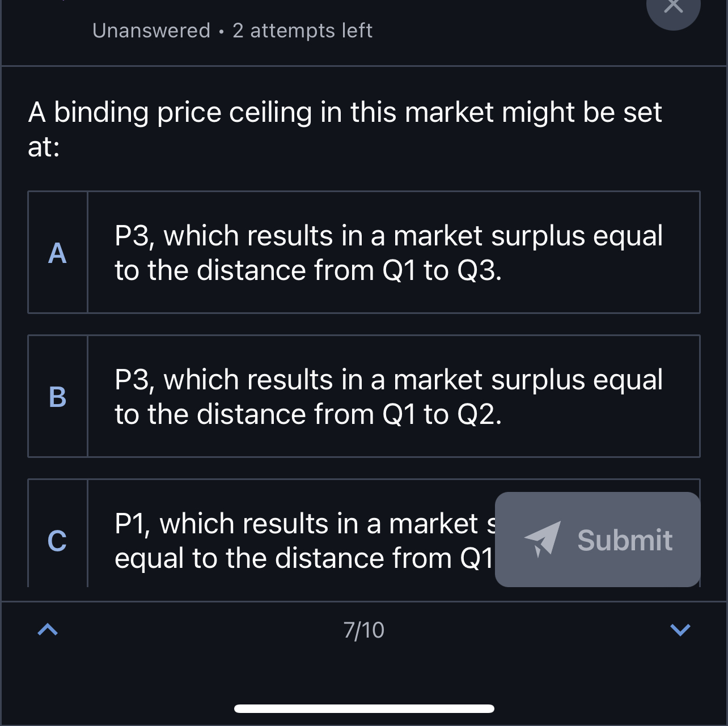Click the question text about binding price ceiling

345,128
